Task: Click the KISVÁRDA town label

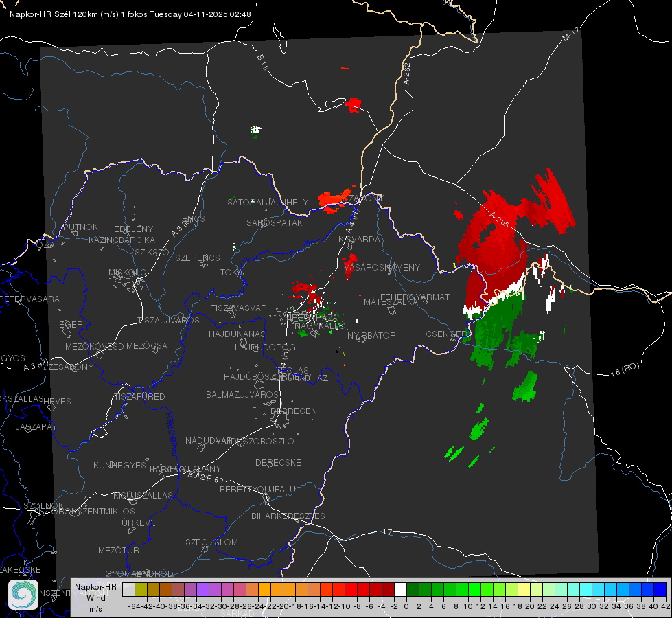Action: pyautogui.click(x=359, y=240)
